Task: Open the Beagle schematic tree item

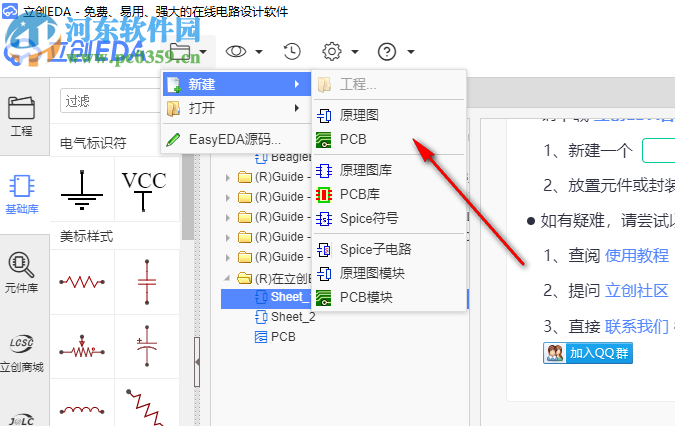Action: [283, 157]
